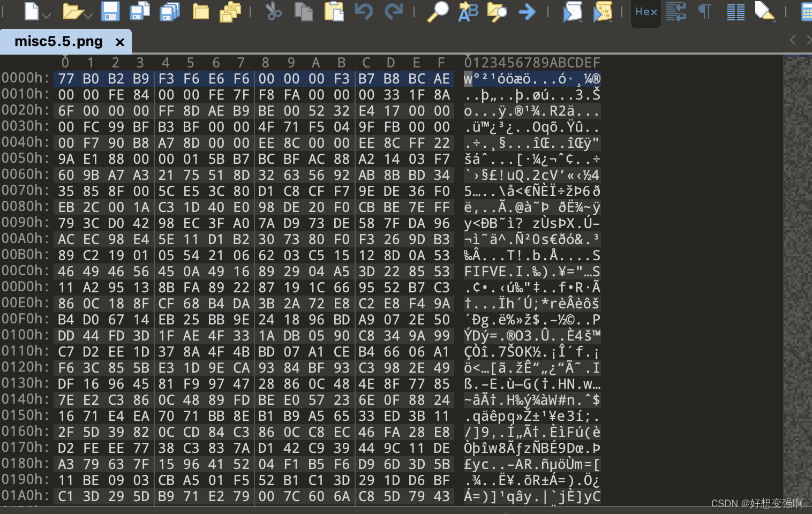Toggle the column mode icon
Image resolution: width=812 pixels, height=514 pixels.
coord(735,11)
